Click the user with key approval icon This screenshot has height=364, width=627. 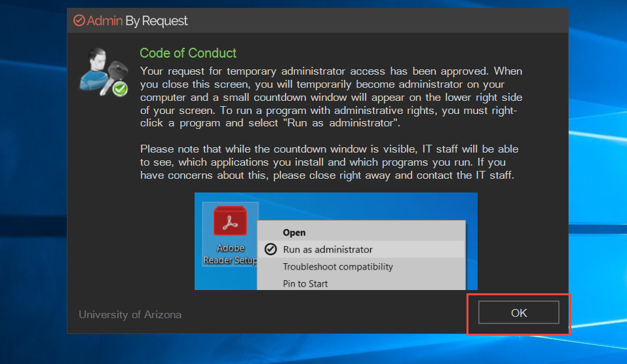tap(104, 72)
